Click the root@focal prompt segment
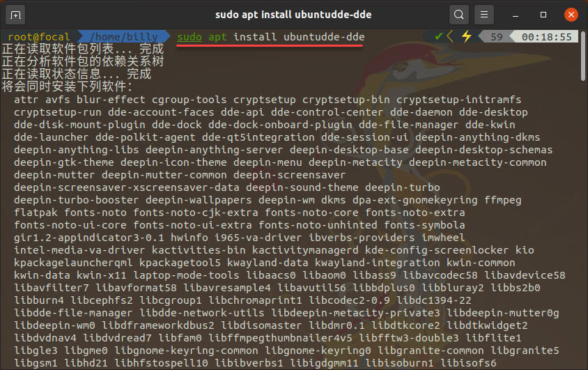The height and width of the screenshot is (370, 588). point(39,37)
